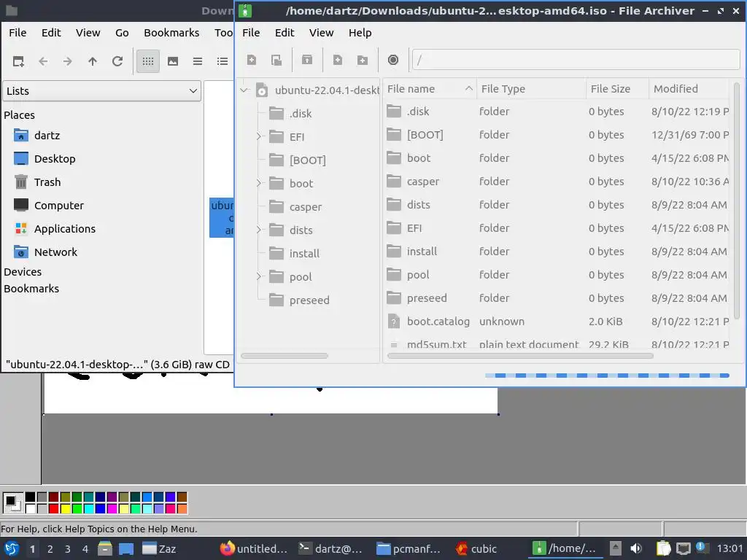
Task: Click the extract files icon in File Archiver
Action: coord(307,60)
